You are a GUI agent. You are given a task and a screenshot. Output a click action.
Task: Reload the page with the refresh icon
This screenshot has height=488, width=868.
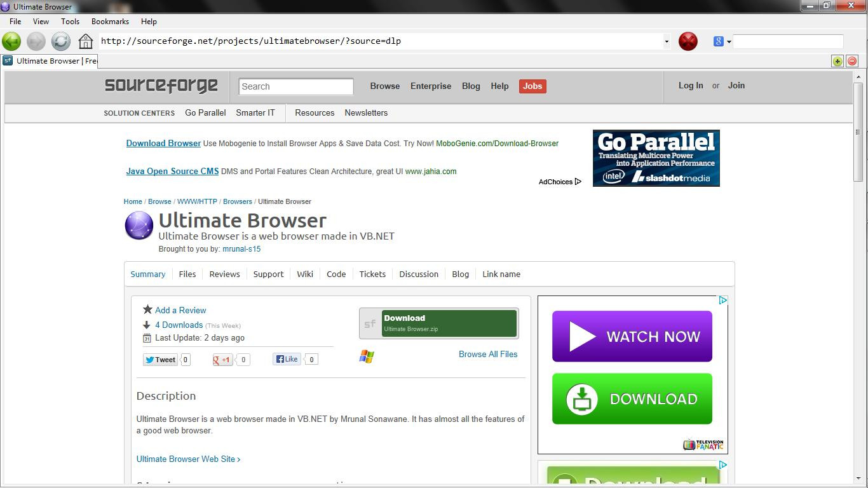pos(61,41)
